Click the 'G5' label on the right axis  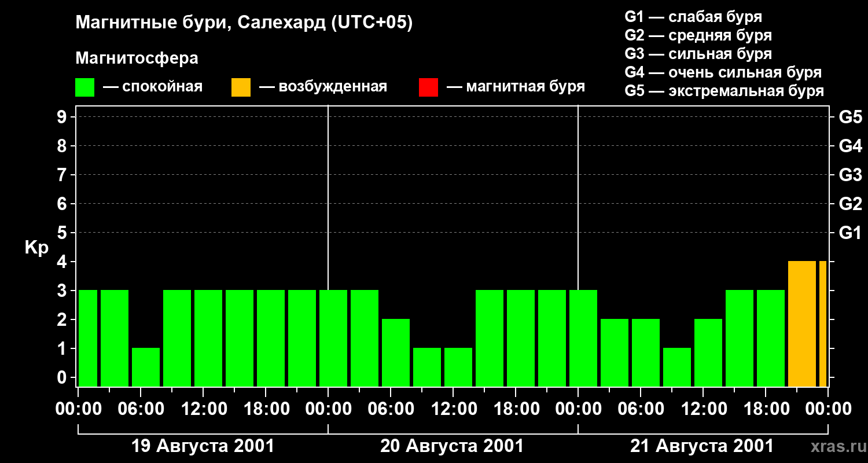(x=850, y=117)
